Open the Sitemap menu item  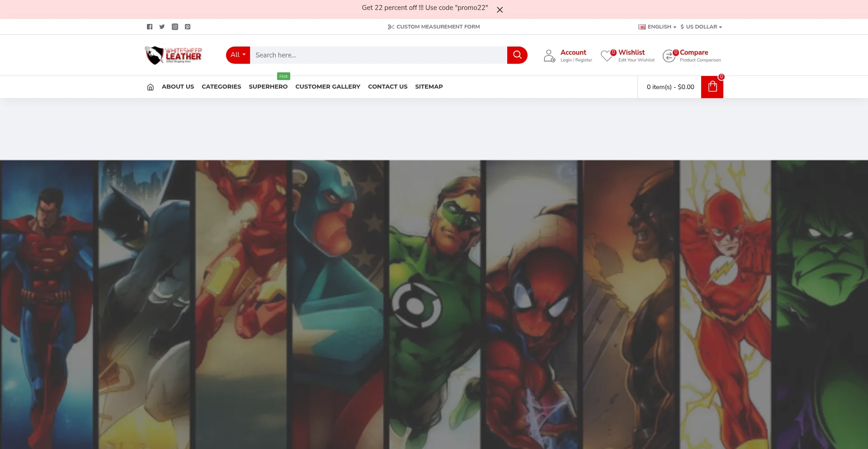tap(429, 87)
